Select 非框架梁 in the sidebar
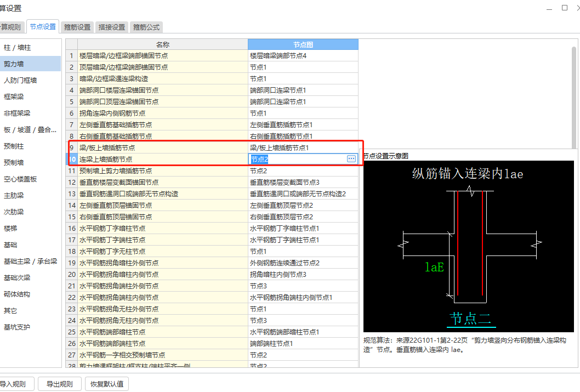This screenshot has width=580, height=392. tap(30, 113)
